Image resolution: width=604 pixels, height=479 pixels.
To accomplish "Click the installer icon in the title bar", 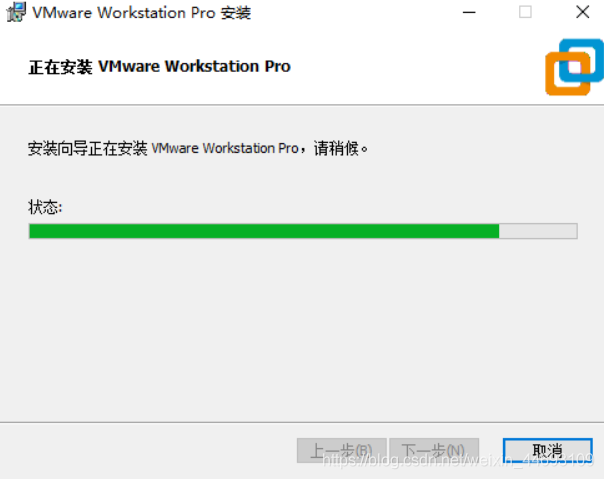I will pyautogui.click(x=16, y=12).
